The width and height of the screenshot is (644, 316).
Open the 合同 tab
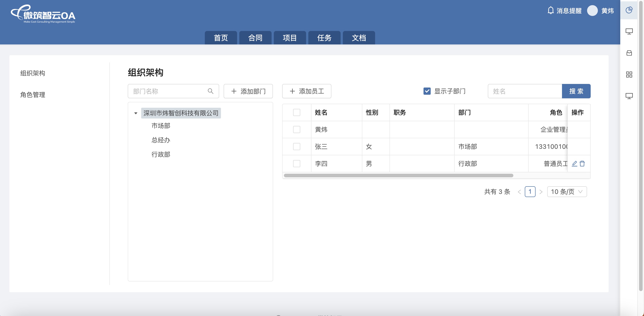pos(255,38)
